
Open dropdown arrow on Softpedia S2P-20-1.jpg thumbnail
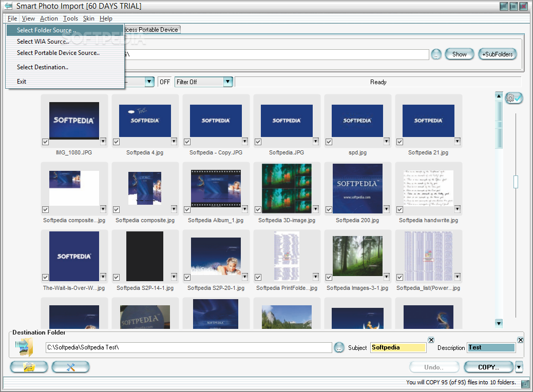[x=245, y=277]
